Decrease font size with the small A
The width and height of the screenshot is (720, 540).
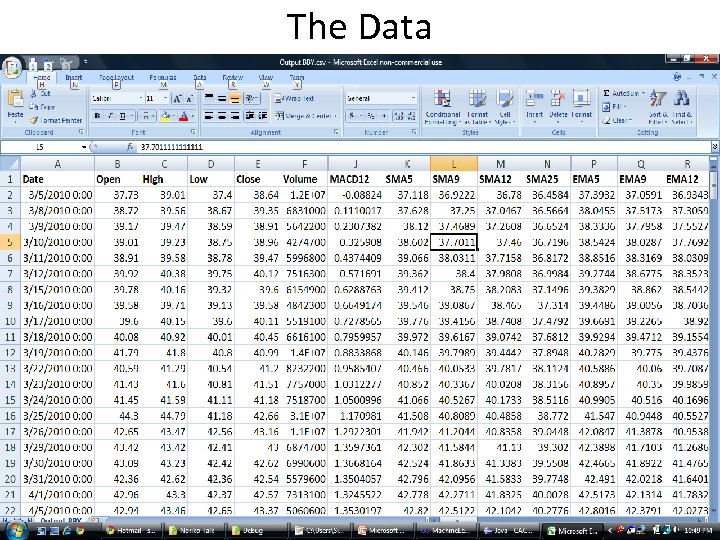click(190, 98)
